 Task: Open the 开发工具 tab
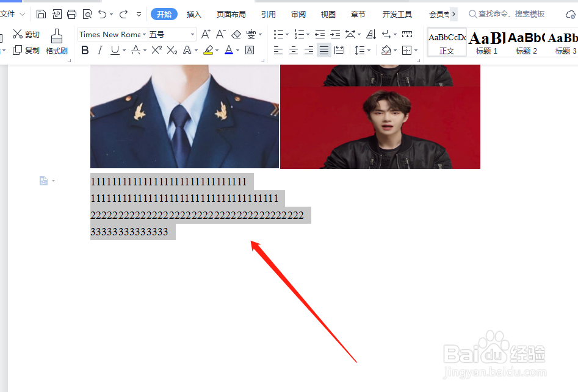[x=397, y=15]
